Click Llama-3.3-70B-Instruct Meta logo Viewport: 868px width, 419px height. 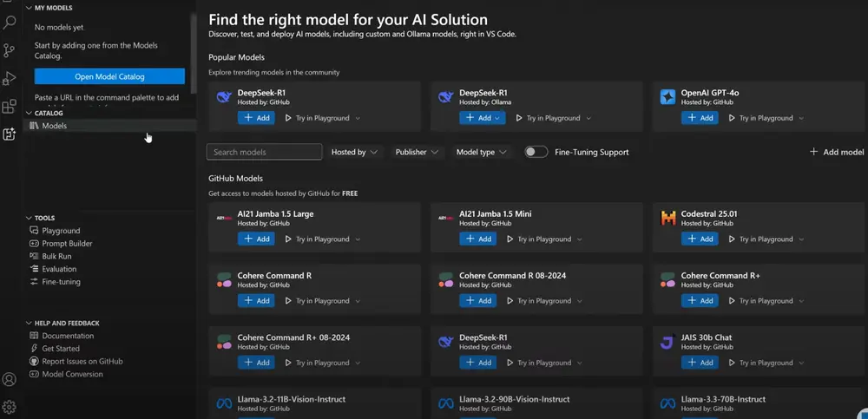(667, 404)
